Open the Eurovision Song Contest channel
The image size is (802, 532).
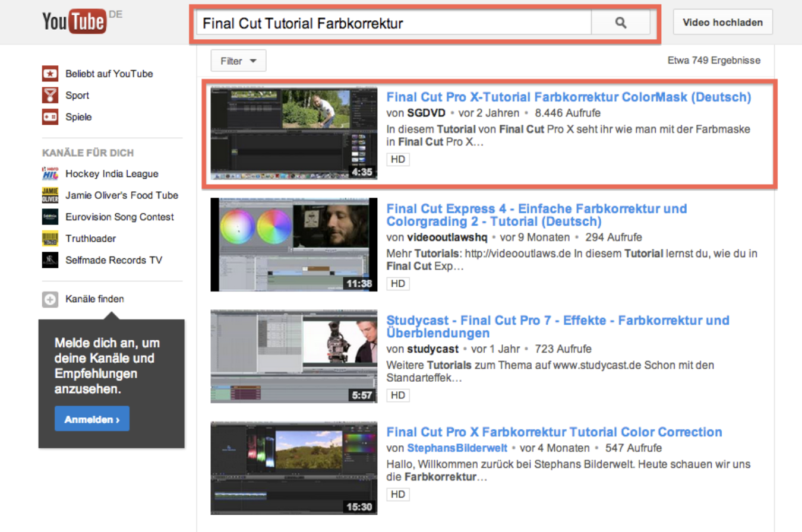point(119,217)
